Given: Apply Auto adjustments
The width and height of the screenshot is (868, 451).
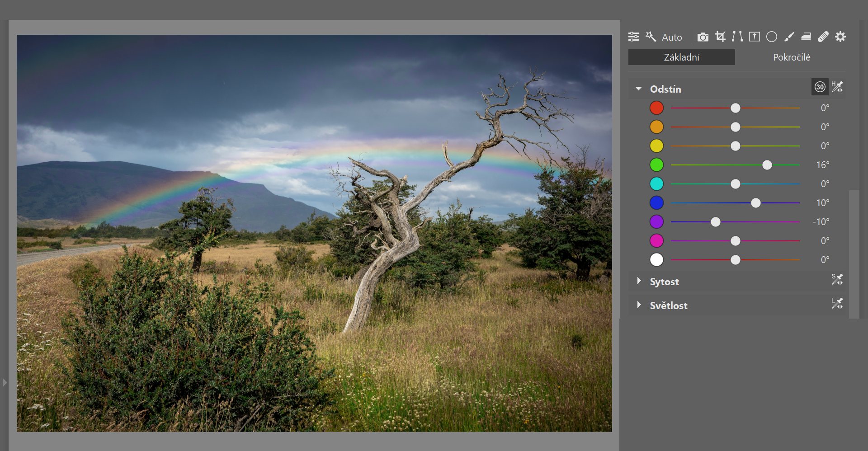Looking at the screenshot, I should 672,37.
